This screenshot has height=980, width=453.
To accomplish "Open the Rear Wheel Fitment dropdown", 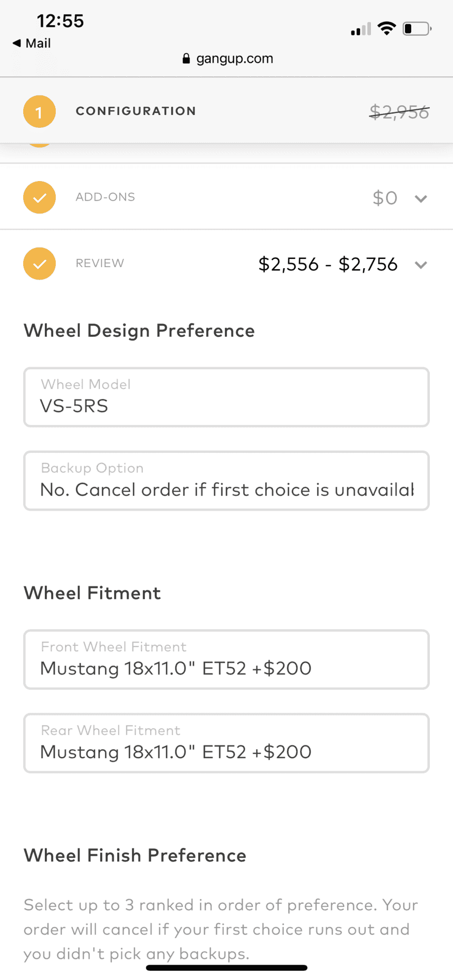I will 226,743.
